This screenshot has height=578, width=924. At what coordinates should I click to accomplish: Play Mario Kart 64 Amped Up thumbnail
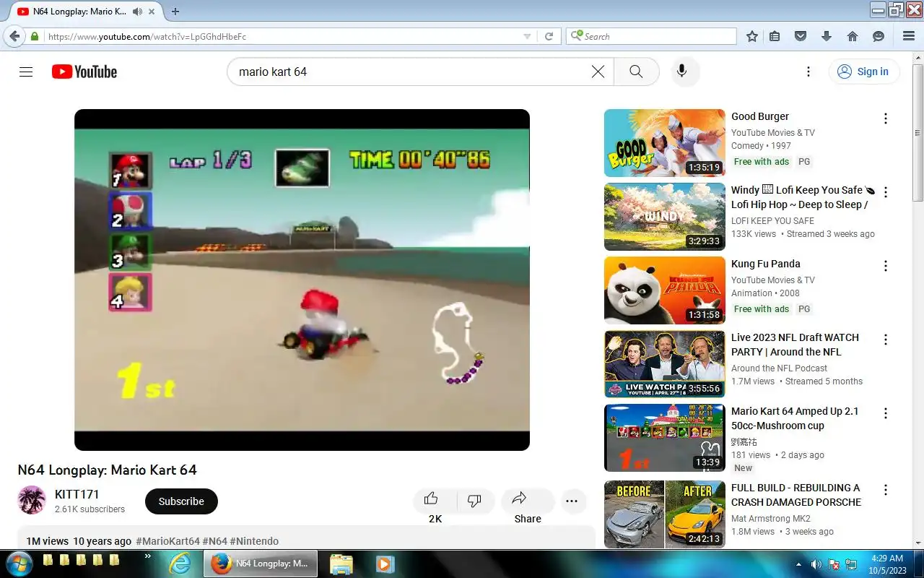pyautogui.click(x=664, y=438)
